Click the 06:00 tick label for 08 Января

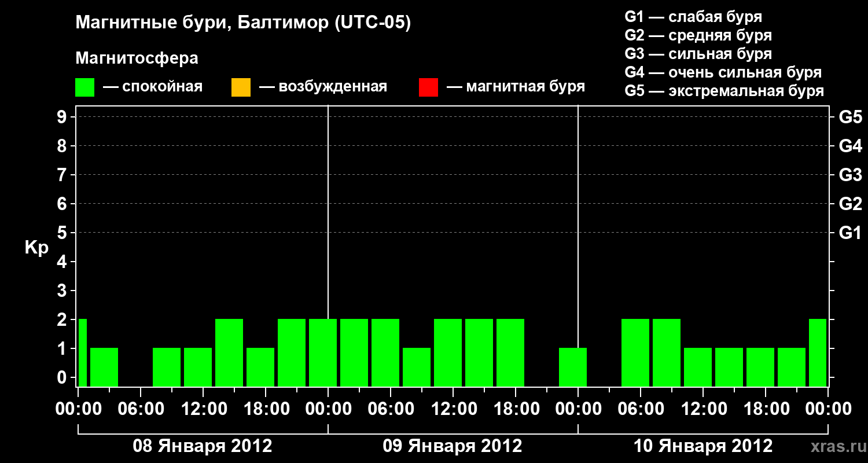[140, 409]
